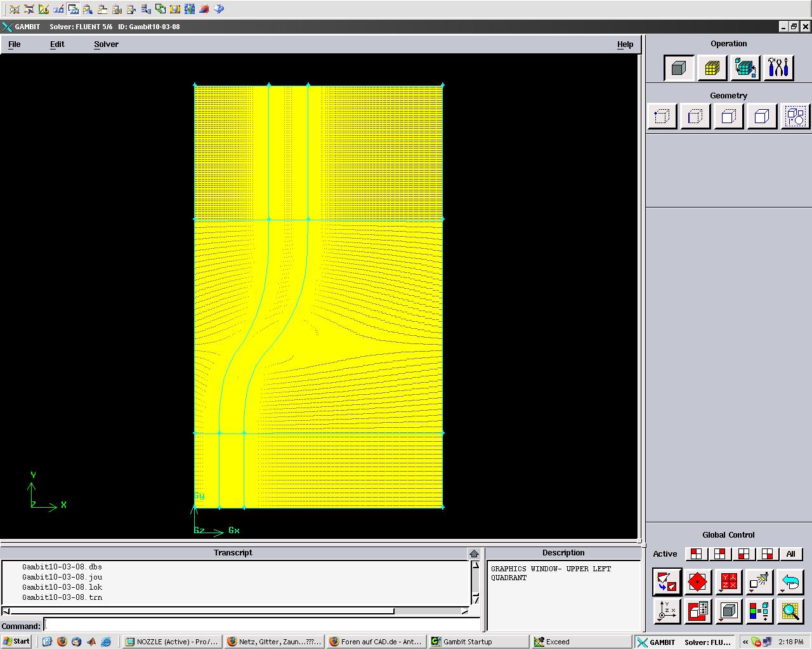
Task: Choose the Volume geometry command button
Action: [x=762, y=117]
